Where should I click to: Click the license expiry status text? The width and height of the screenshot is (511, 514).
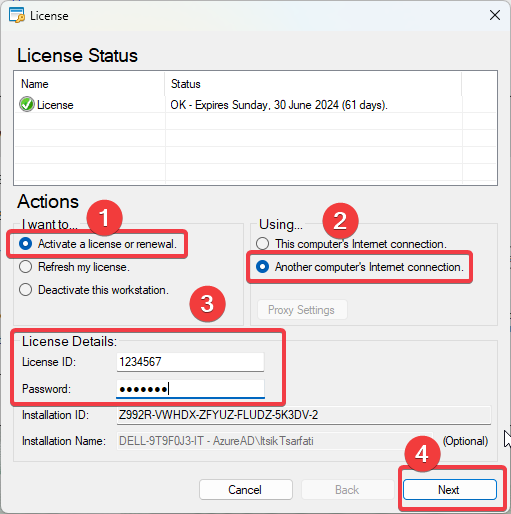click(x=279, y=105)
